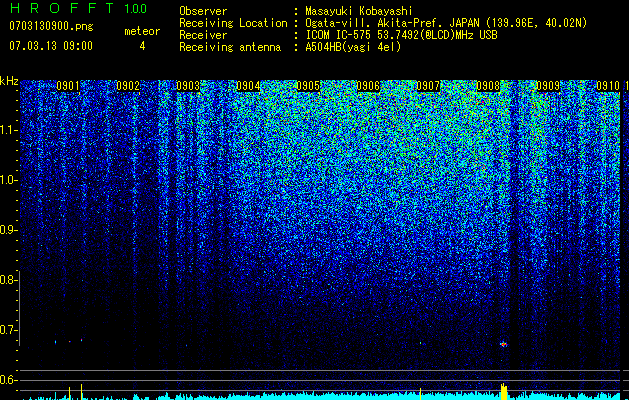The height and width of the screenshot is (400, 629).
Task: Click the 0.6 frequency axis label
Action: pyautogui.click(x=8, y=380)
